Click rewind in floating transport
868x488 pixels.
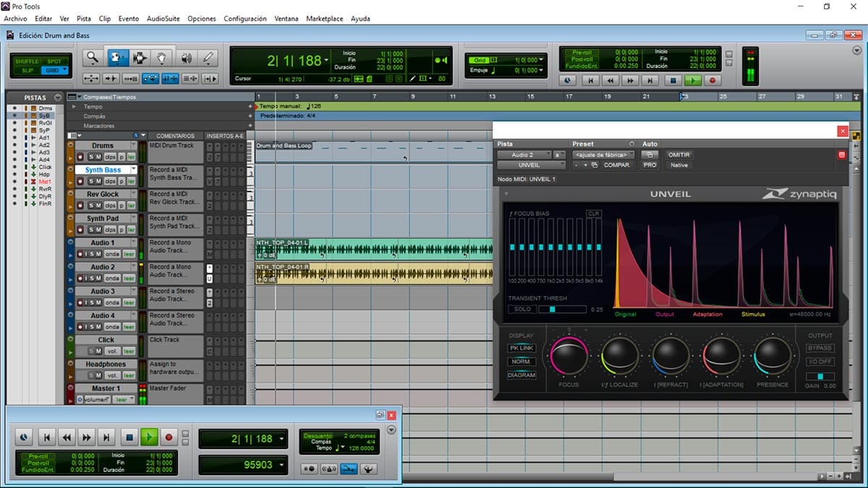pos(67,437)
